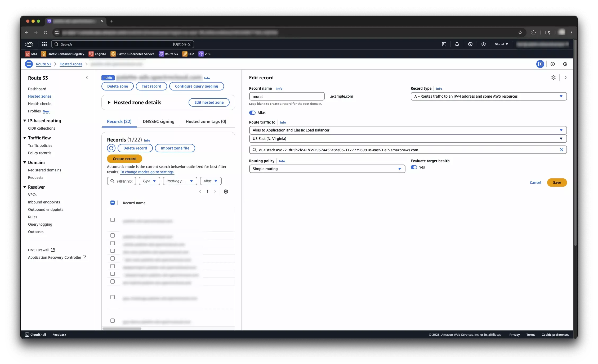Viewport: 598px width, 364px height.
Task: Collapse the Route 53 navigation sidebar
Action: pyautogui.click(x=87, y=78)
